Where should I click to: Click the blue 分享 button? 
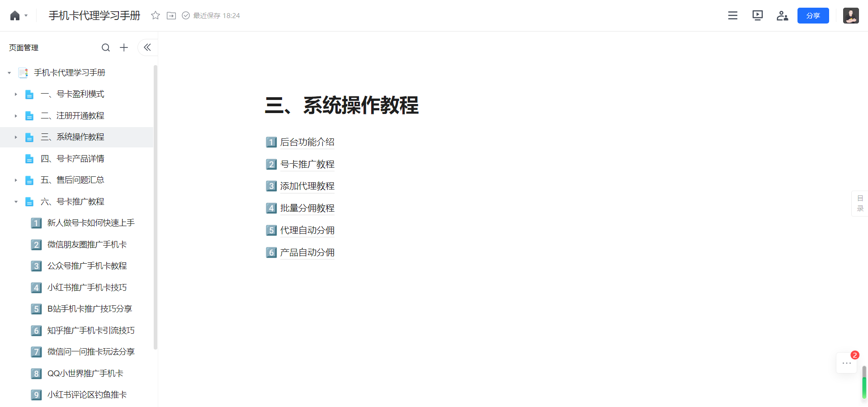813,15
